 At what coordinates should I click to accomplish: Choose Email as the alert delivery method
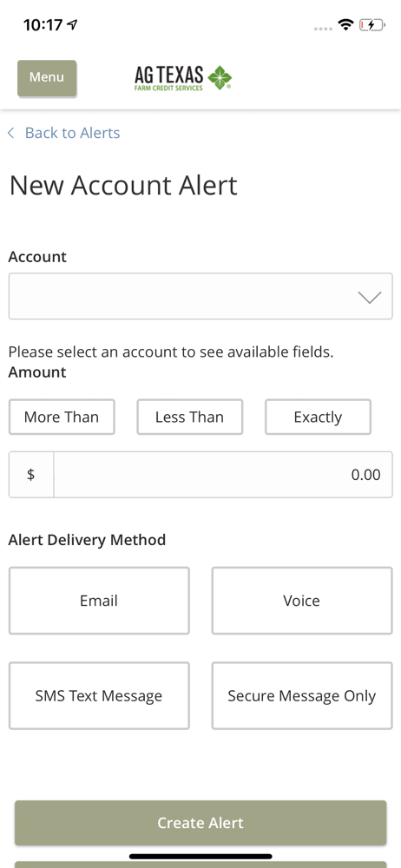click(99, 601)
